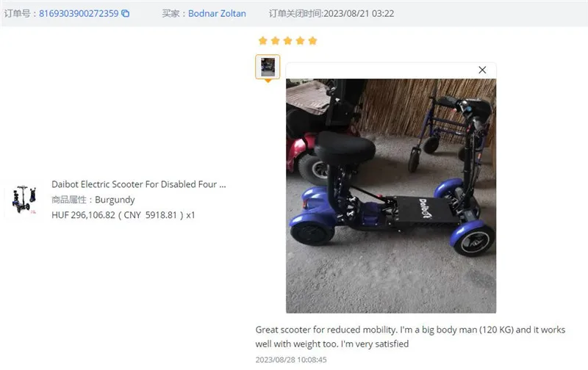
Task: Click the Daibot scooter product thumbnail
Action: 24,199
